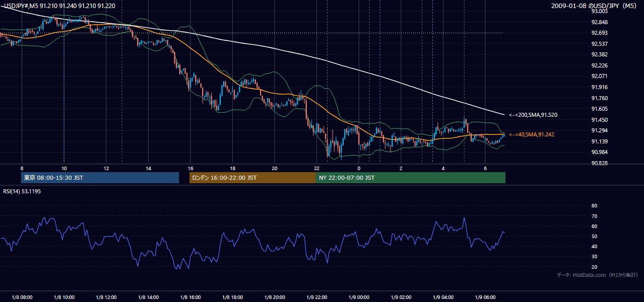Click the 2009-01-08 のUSD/JPY (M5) title
Image resolution: width=644 pixels, height=302 pixels.
(594, 6)
